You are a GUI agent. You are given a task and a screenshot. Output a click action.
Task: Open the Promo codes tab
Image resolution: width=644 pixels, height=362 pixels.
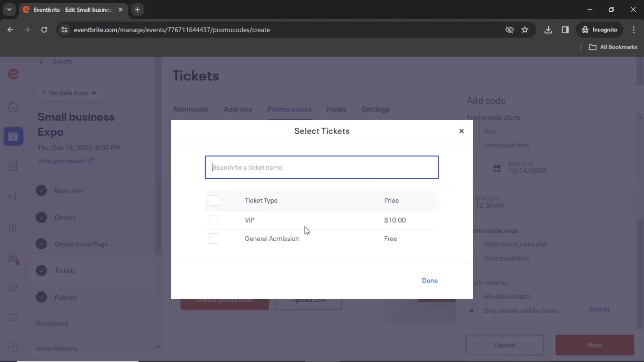tap(289, 109)
